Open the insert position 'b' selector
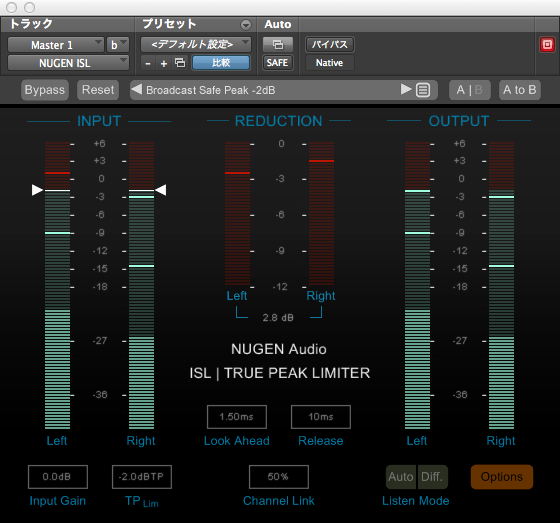560x523 pixels. 118,45
